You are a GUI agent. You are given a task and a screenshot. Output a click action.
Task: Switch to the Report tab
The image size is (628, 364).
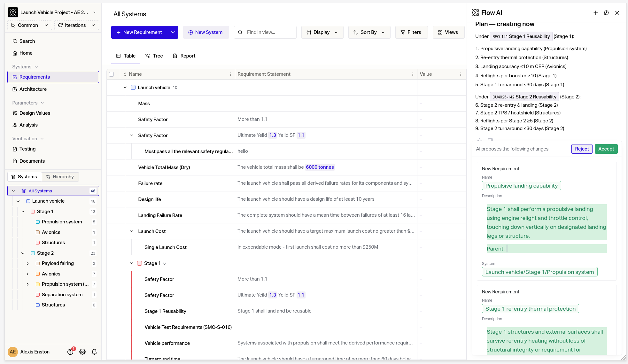click(184, 56)
